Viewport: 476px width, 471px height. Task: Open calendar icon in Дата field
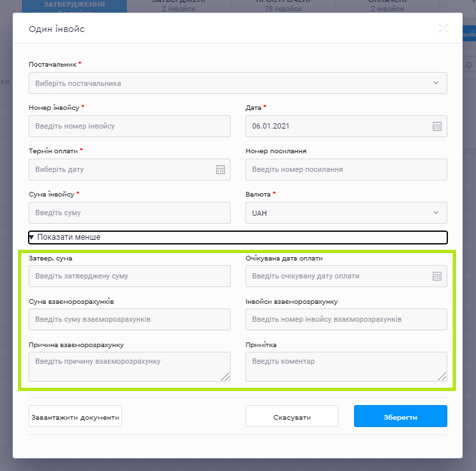point(437,127)
